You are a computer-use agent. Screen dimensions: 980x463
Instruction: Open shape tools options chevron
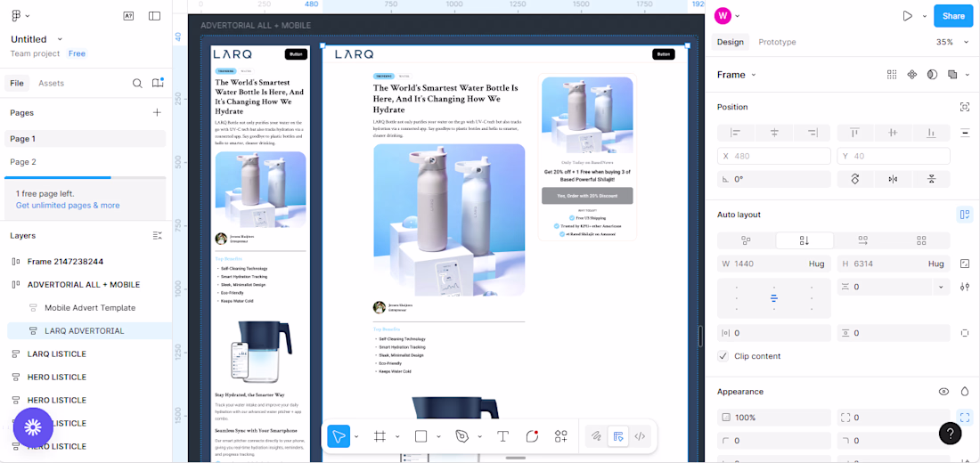438,436
